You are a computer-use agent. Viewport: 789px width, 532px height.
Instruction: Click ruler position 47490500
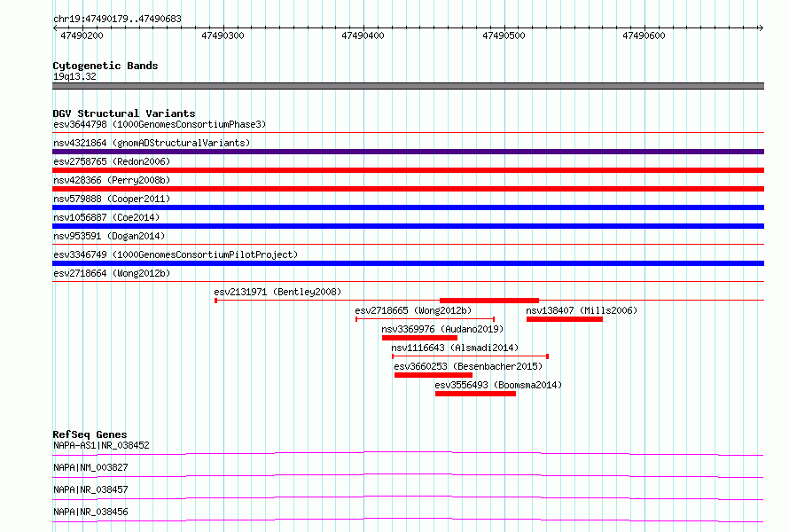point(504,35)
